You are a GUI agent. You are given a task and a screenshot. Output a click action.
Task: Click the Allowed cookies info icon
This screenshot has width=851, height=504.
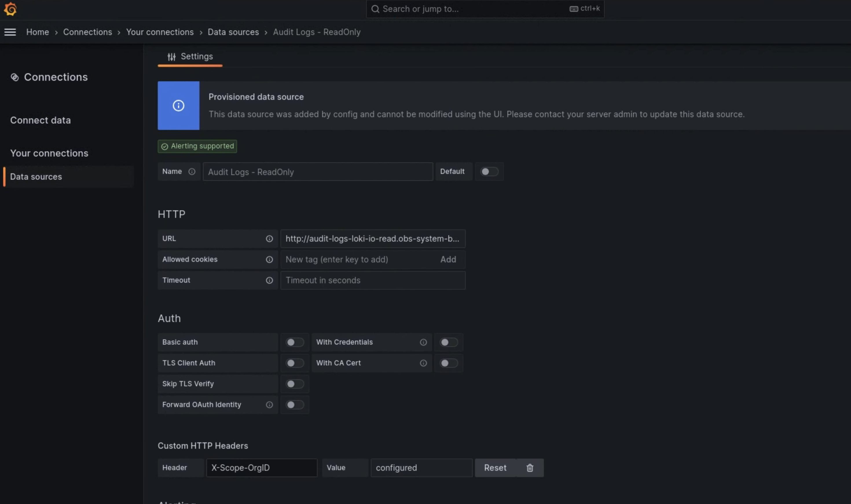[269, 259]
